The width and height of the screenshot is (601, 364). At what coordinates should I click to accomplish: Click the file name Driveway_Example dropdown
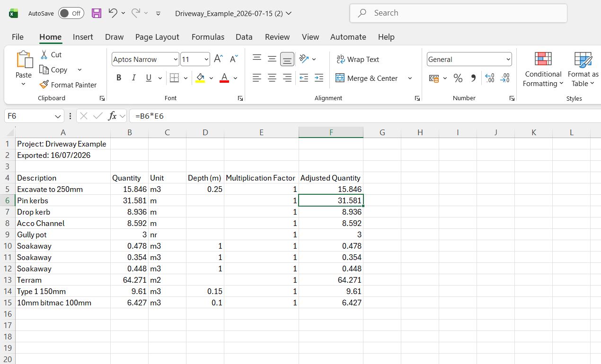pos(233,13)
